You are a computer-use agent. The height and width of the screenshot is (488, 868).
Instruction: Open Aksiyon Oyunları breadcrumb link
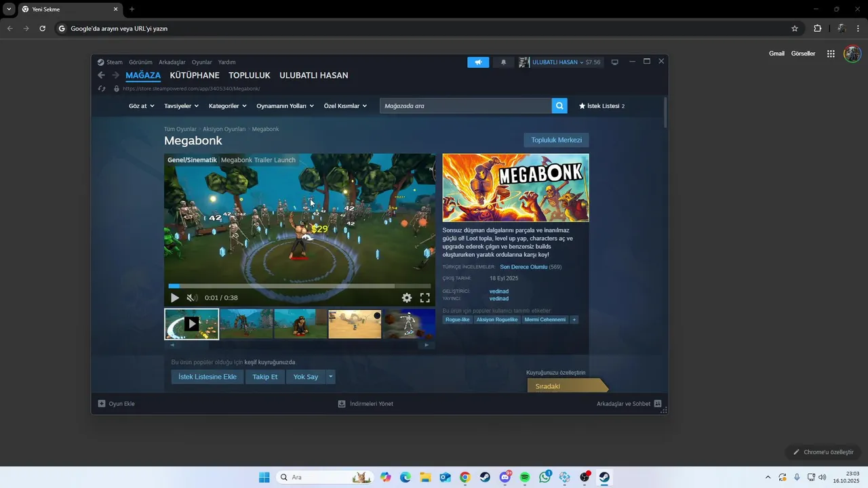point(224,129)
